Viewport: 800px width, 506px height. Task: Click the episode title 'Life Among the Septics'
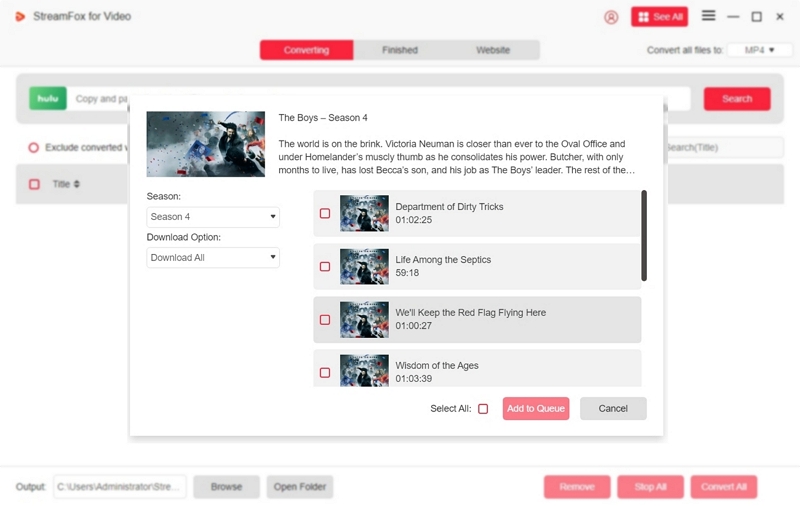coord(443,260)
